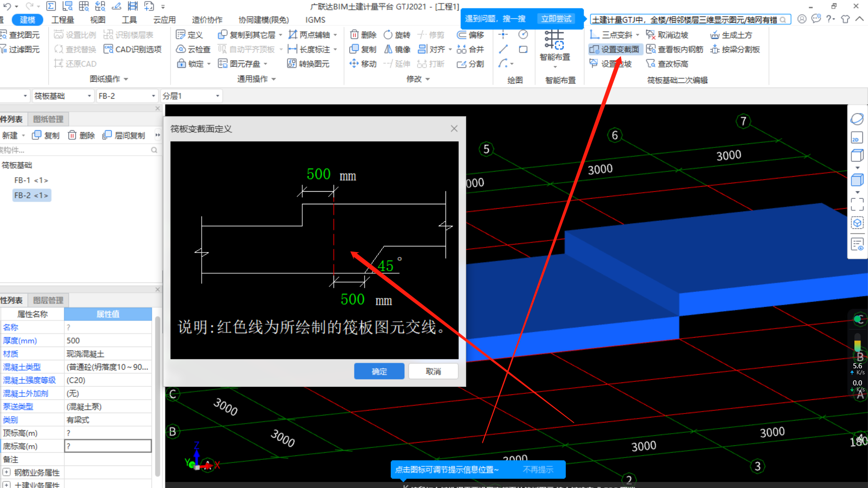Open 云检查 cloud check
The image size is (868, 488).
pos(193,49)
